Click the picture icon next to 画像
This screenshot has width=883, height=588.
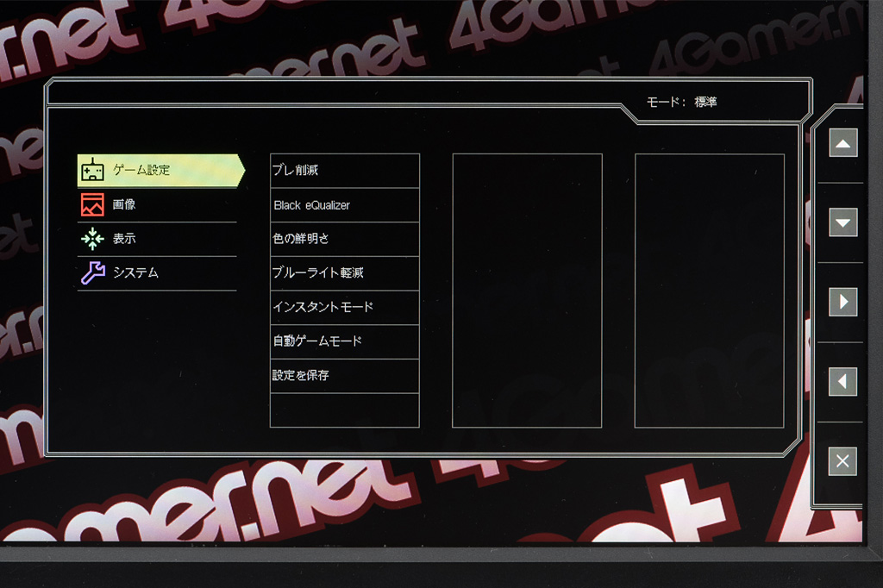(x=92, y=204)
